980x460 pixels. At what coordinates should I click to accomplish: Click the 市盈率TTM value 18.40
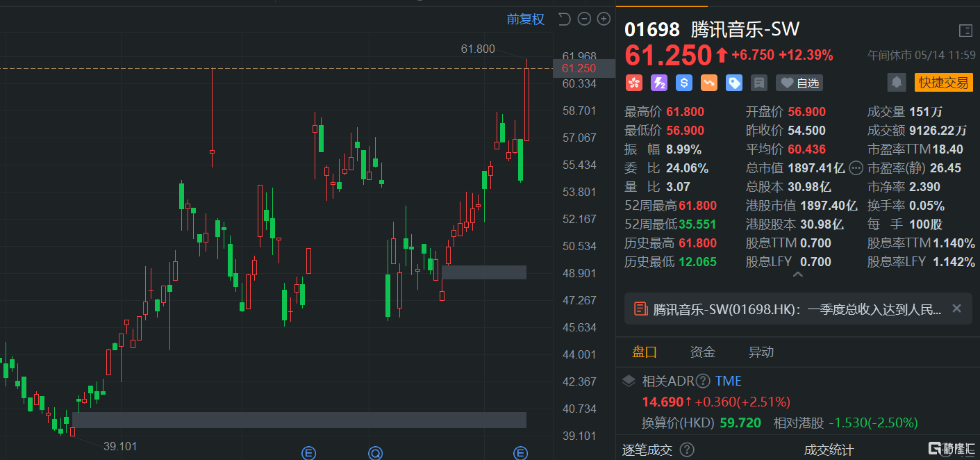pos(948,149)
